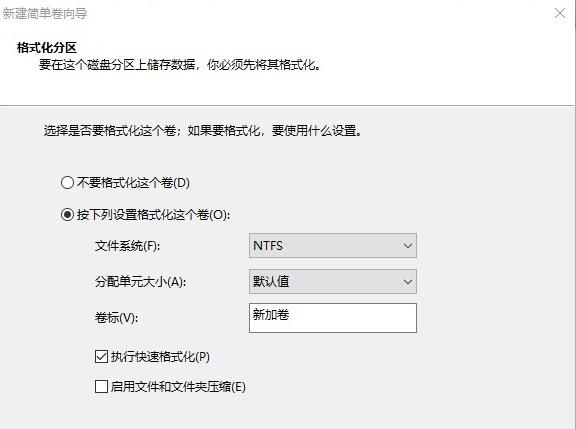576x429 pixels.
Task: Select the 不要格式化这个卷 radio button
Action: point(67,183)
